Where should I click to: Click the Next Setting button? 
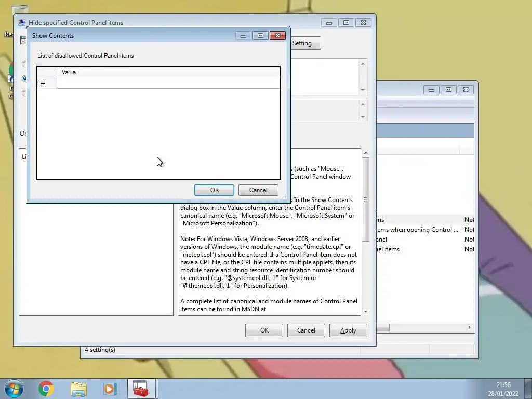point(305,43)
